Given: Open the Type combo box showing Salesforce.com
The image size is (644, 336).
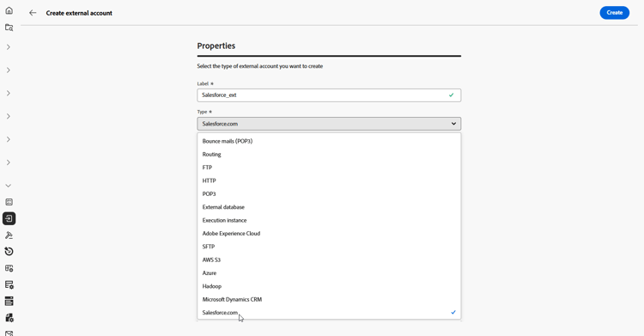Looking at the screenshot, I should (329, 124).
